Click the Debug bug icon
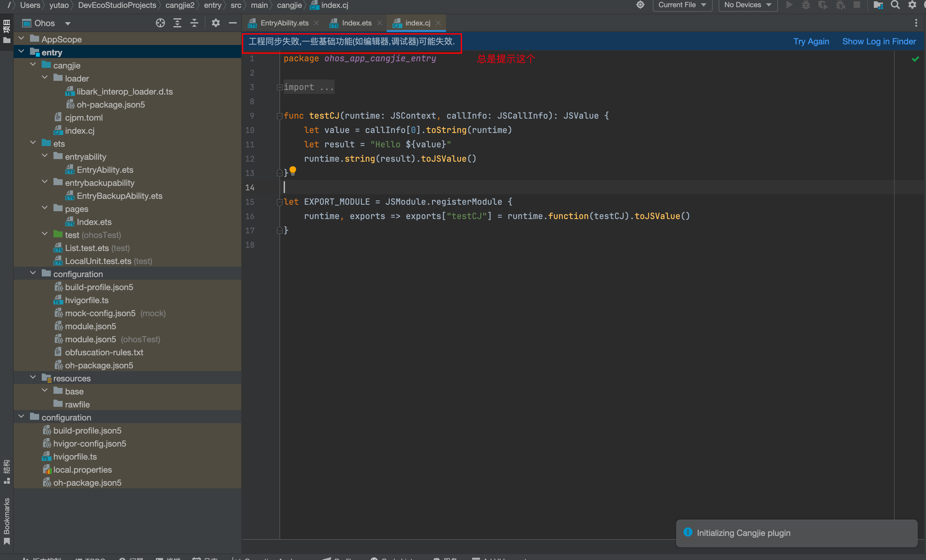This screenshot has width=926, height=560. (806, 5)
